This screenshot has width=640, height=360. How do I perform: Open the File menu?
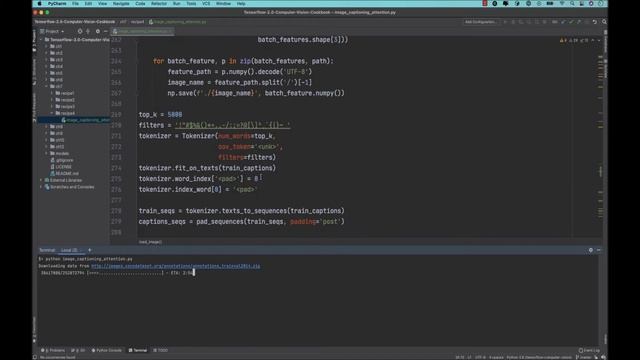76,4
